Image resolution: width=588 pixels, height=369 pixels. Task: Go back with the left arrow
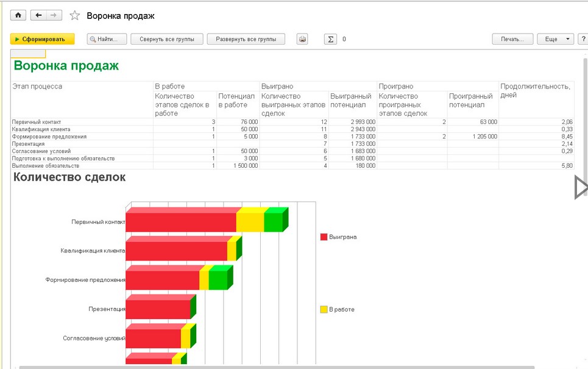[x=39, y=15]
